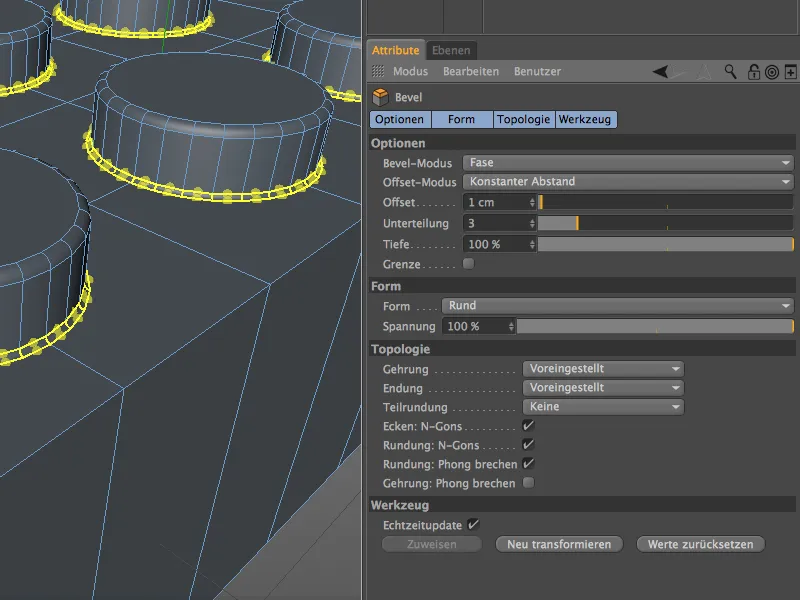800x600 pixels.
Task: Open new Attribute manager plus icon
Action: pyautogui.click(x=790, y=72)
